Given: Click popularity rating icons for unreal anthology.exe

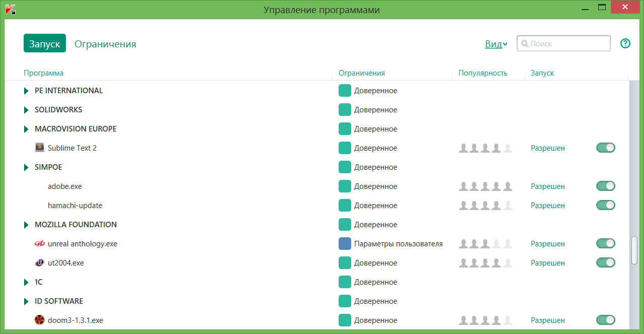Looking at the screenshot, I should (486, 243).
